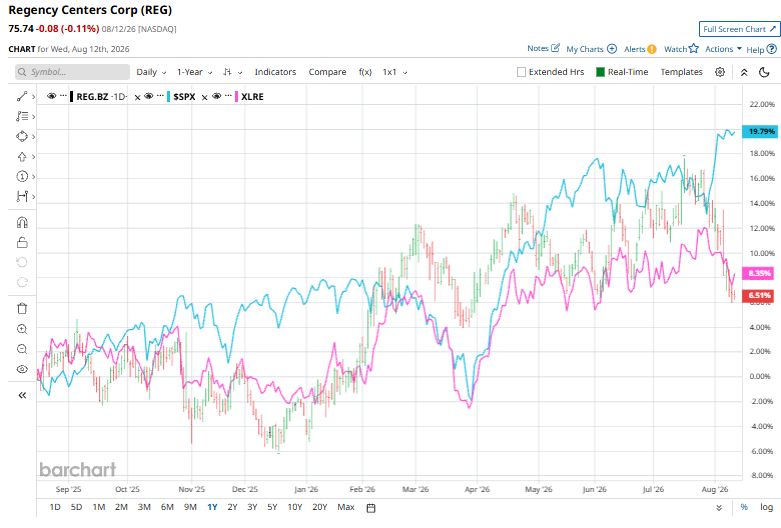Image resolution: width=781 pixels, height=528 pixels.
Task: Pick the arrow marker tool
Action: [22, 157]
